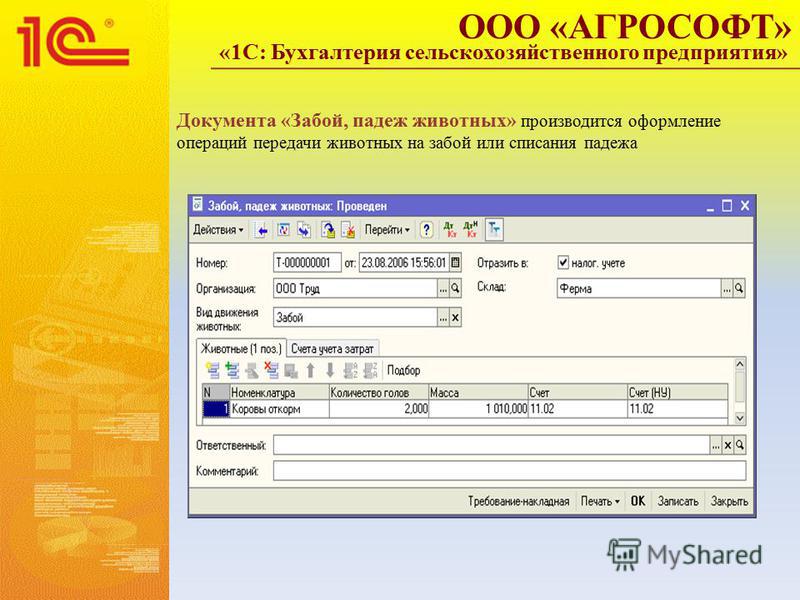Open Вид движения selection via ellipsis button

443,317
